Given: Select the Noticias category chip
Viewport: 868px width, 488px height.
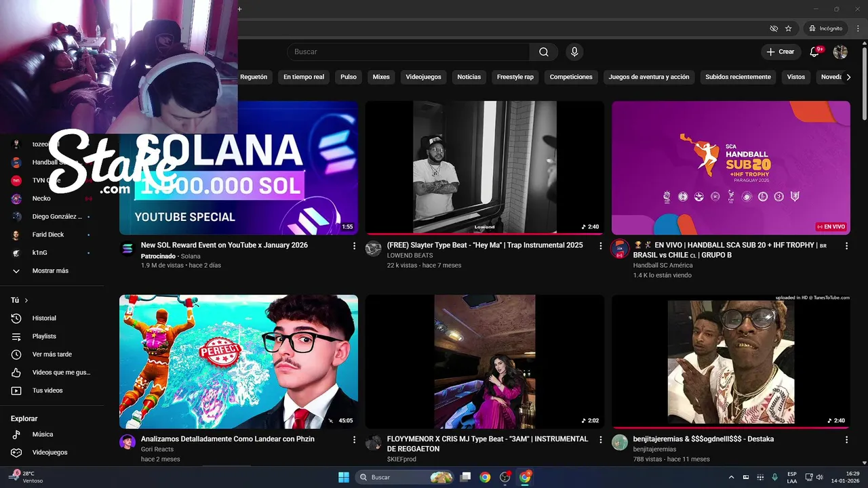Looking at the screenshot, I should click(469, 77).
